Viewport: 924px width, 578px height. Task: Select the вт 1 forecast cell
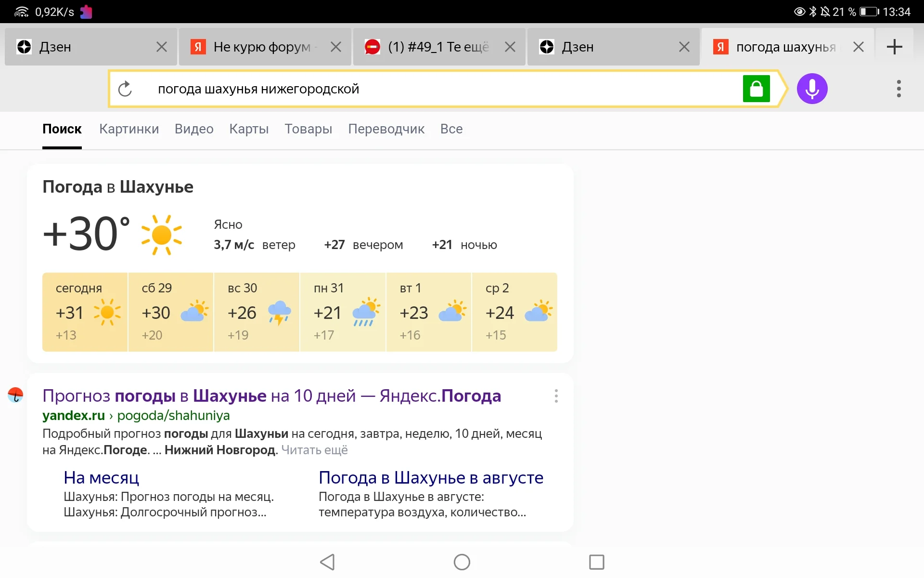coord(429,312)
